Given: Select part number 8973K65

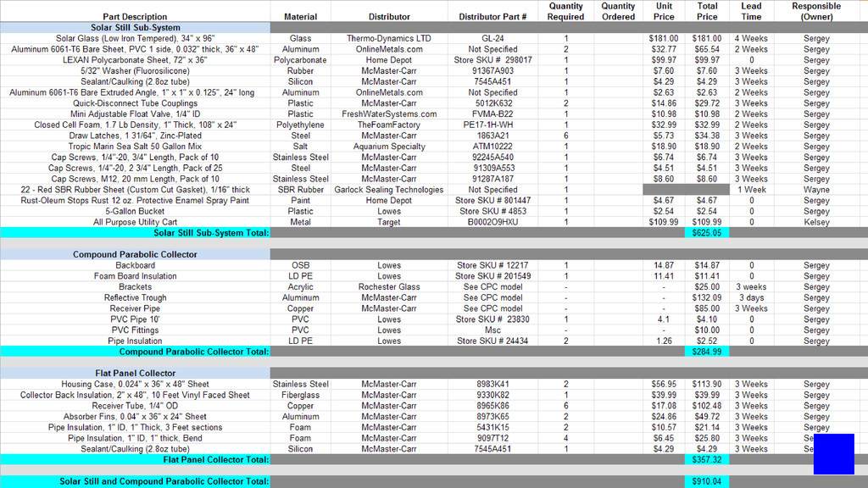Looking at the screenshot, I should pyautogui.click(x=492, y=417).
